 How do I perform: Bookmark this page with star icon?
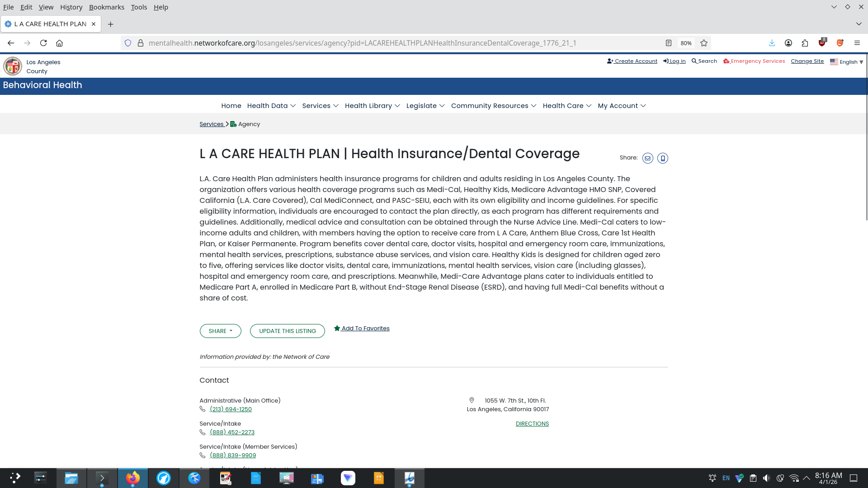[x=704, y=43]
